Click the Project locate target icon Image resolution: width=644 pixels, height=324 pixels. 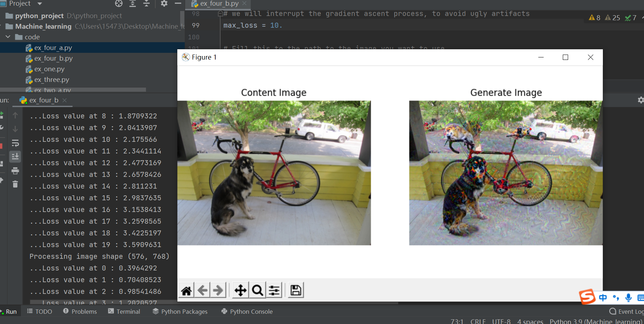[119, 4]
